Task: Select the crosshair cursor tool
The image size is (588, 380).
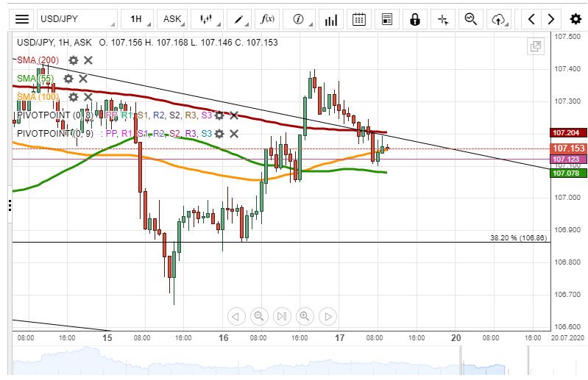Action: pos(443,19)
